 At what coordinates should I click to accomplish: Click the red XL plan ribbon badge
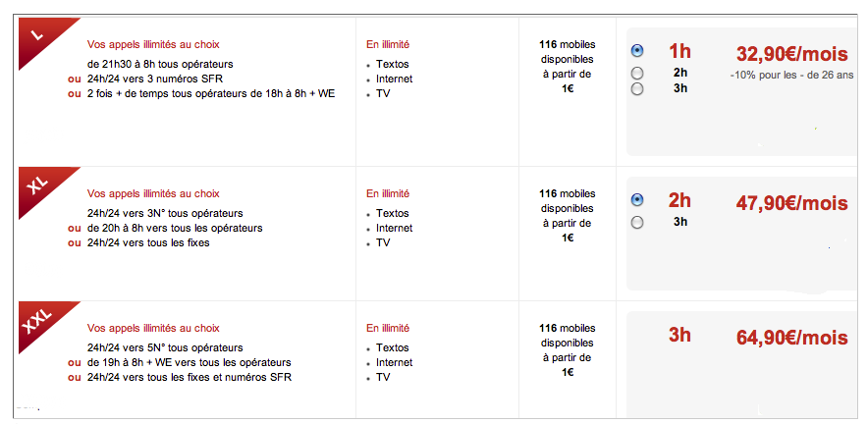(x=41, y=186)
